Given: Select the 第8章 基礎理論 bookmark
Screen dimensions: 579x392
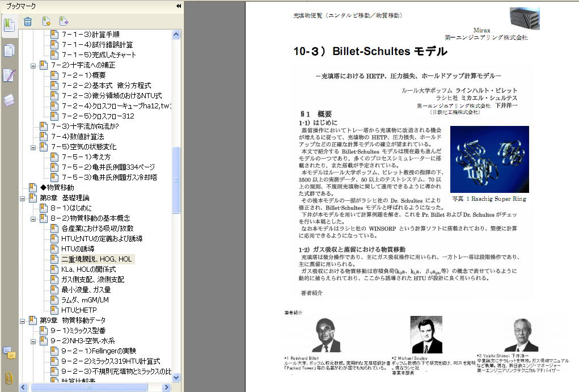Looking at the screenshot, I should (x=65, y=197).
